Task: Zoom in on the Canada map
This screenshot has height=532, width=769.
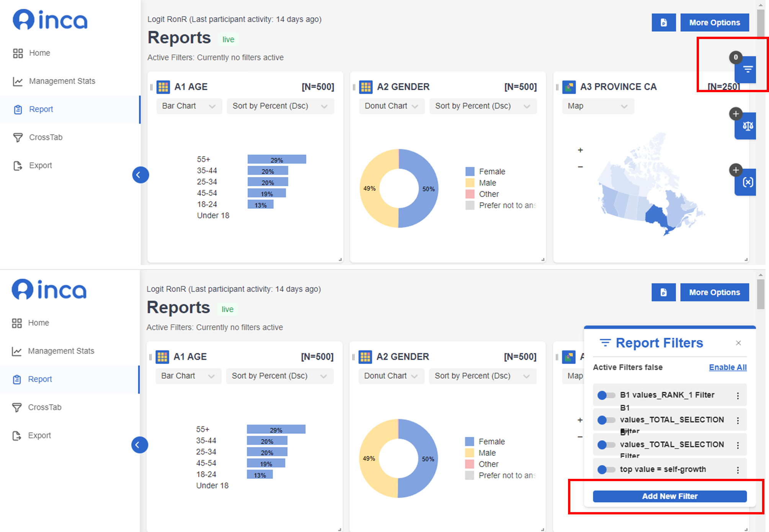Action: [x=580, y=150]
